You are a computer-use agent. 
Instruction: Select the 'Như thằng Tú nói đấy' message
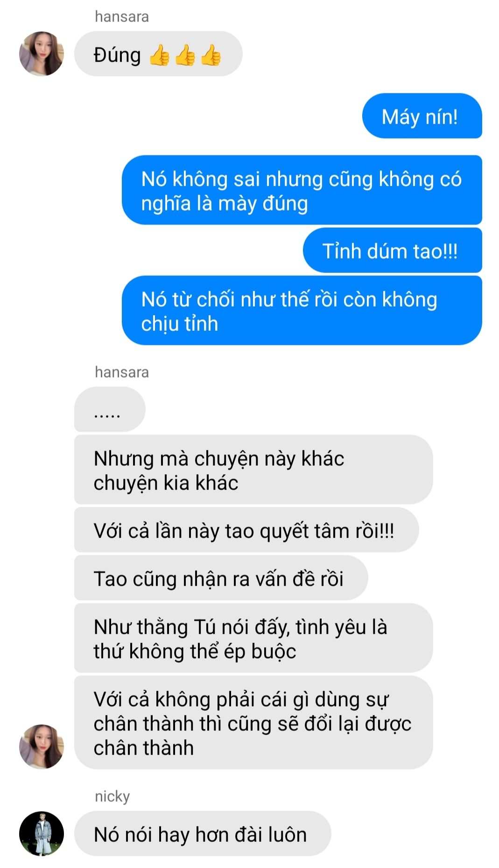253,638
